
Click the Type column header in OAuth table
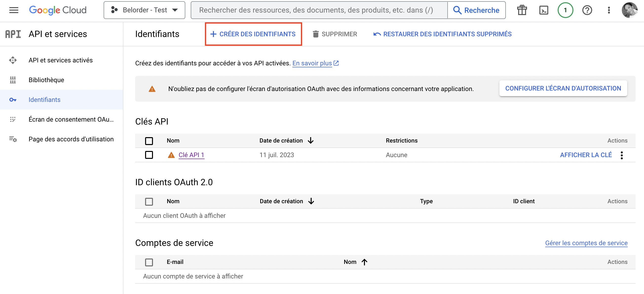[x=426, y=201]
